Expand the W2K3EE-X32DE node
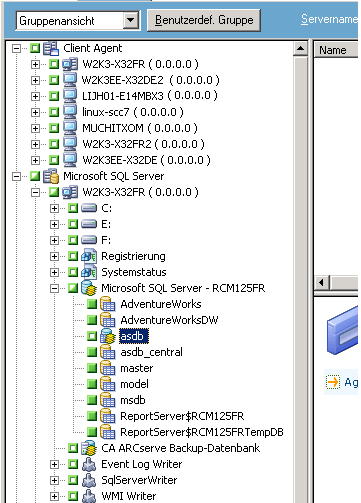The image size is (361, 503). click(35, 160)
